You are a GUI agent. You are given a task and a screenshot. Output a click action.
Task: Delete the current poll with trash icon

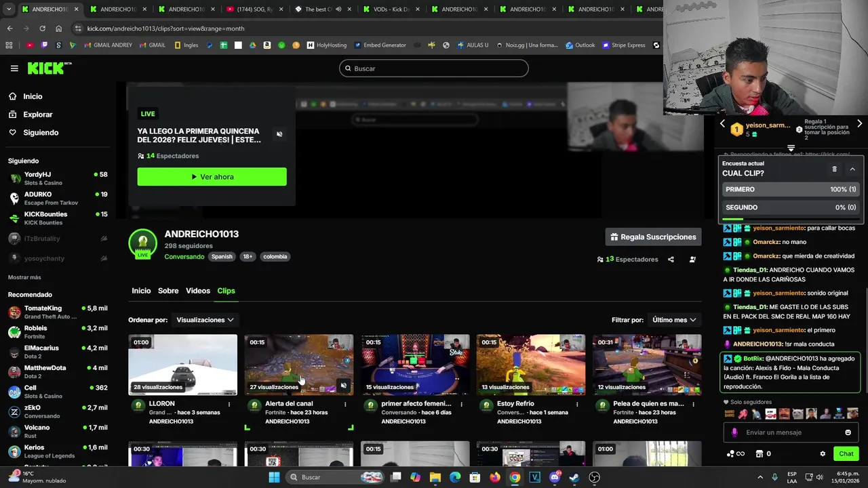(835, 169)
